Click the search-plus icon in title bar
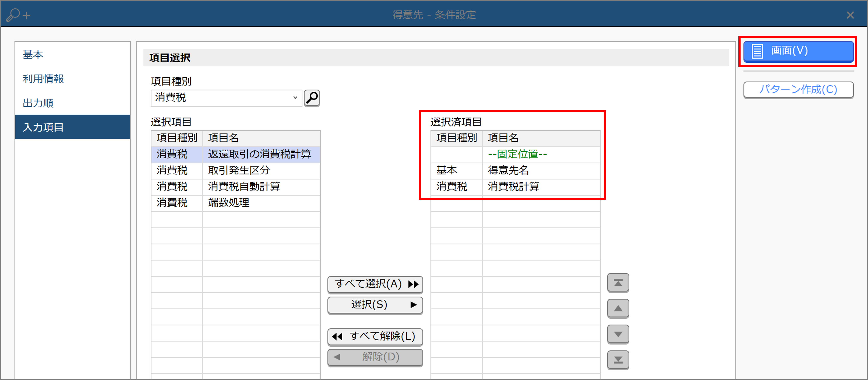This screenshot has width=868, height=380. [x=19, y=15]
